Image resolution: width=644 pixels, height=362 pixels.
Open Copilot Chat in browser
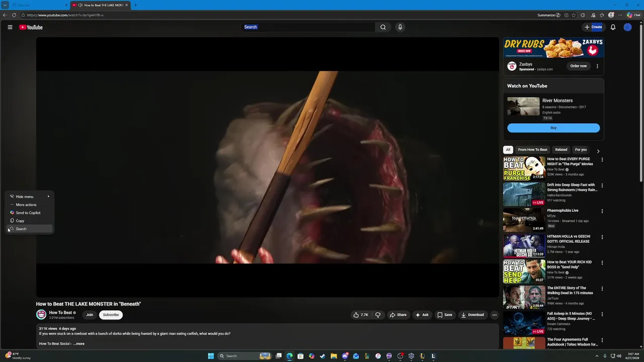point(633,15)
